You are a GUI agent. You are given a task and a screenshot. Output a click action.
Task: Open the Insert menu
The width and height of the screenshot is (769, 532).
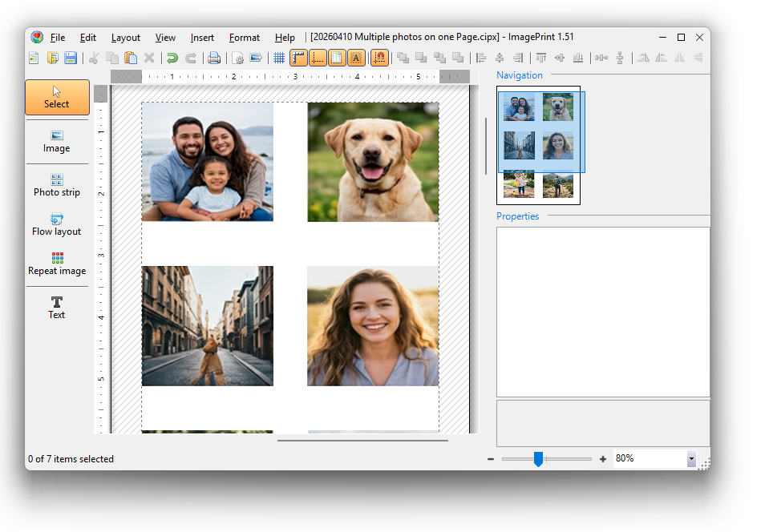click(201, 37)
